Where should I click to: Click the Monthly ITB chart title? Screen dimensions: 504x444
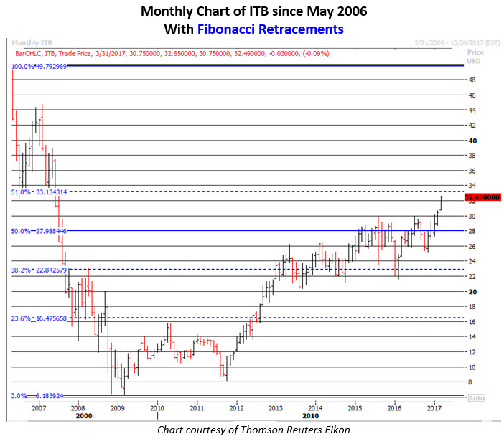(32, 43)
